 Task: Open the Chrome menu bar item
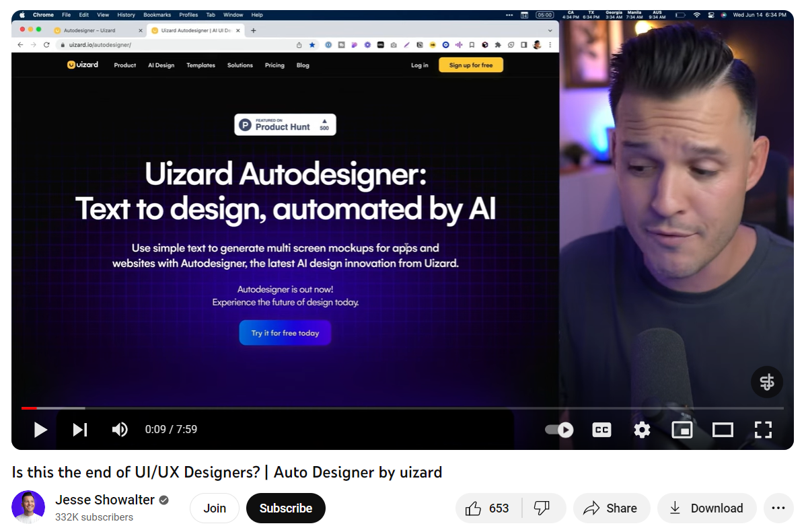(43, 15)
